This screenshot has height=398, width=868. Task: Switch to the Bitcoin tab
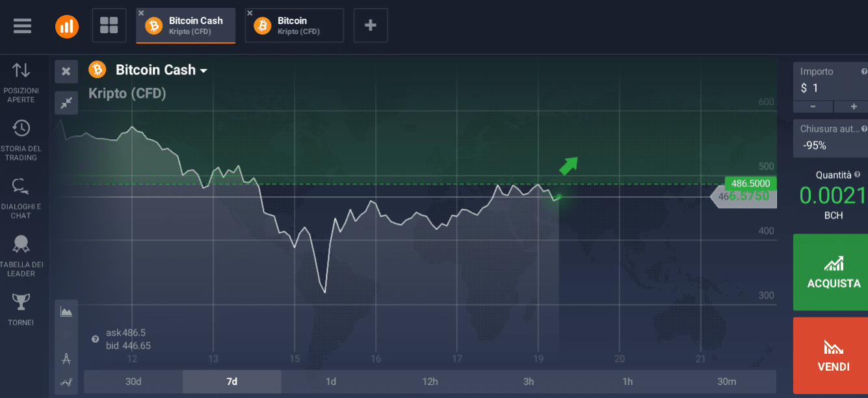point(294,25)
